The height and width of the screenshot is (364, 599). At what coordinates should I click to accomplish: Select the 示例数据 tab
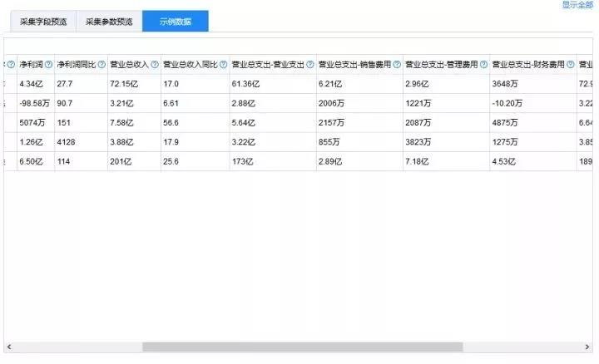(176, 22)
